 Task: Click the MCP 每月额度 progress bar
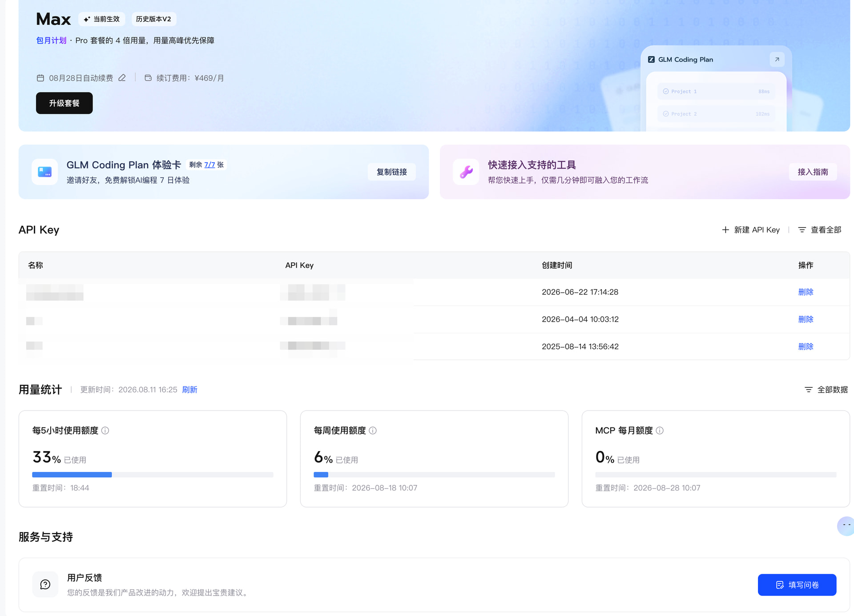click(716, 475)
